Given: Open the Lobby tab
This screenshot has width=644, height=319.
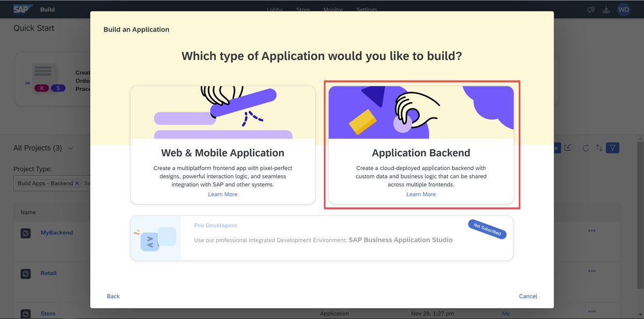Looking at the screenshot, I should 275,10.
